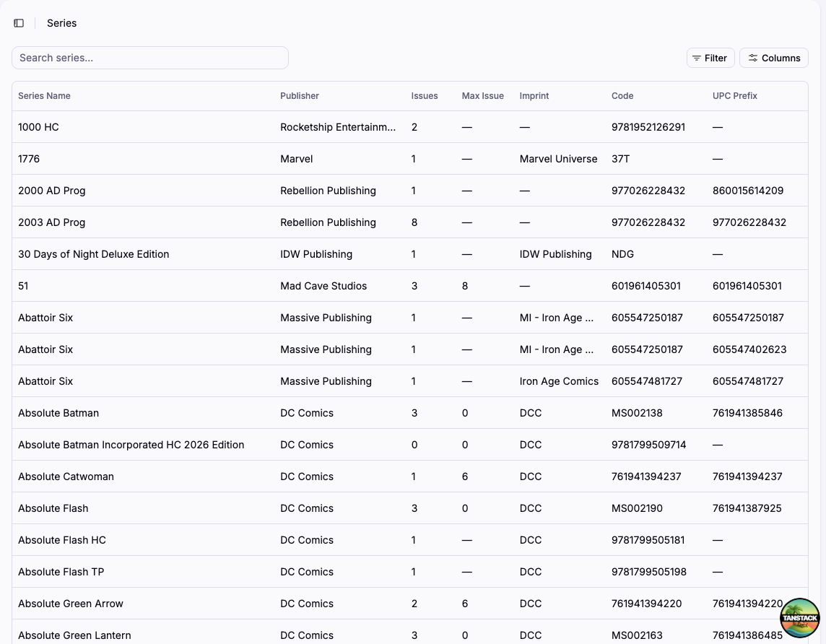Sort by Series Name column header

(x=44, y=96)
